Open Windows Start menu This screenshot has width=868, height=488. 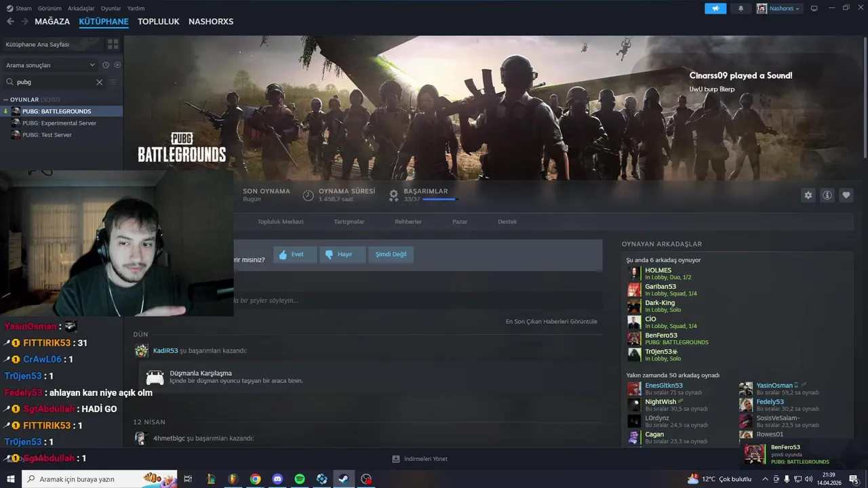pos(10,479)
